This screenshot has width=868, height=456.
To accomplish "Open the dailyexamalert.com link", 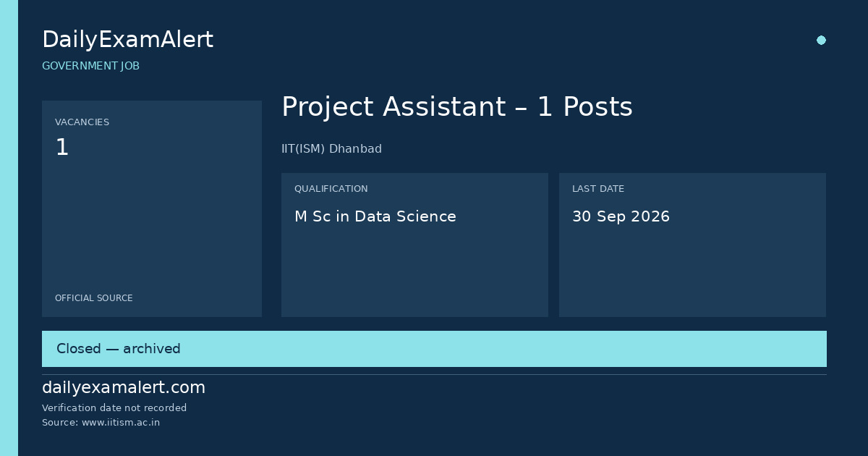I will [x=124, y=388].
